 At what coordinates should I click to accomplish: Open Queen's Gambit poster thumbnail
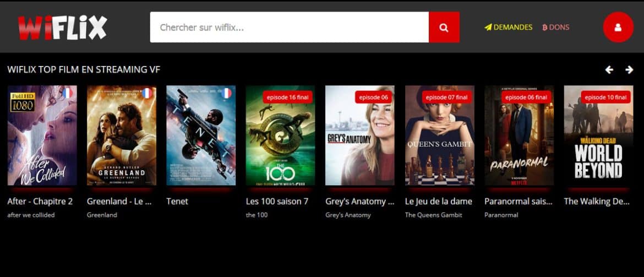[x=439, y=135]
